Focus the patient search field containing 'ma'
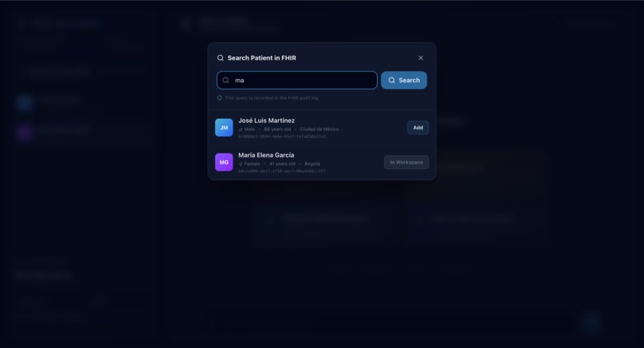The height and width of the screenshot is (348, 644). click(297, 80)
